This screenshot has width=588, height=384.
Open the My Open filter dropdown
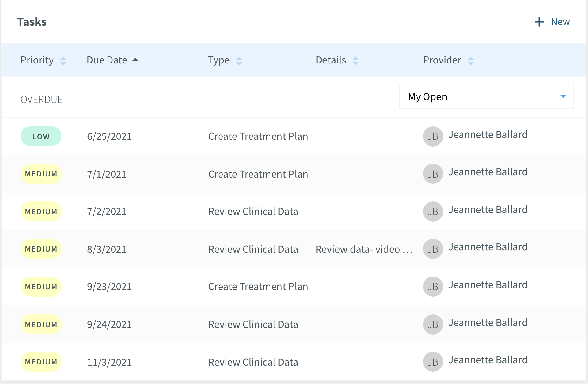[486, 96]
